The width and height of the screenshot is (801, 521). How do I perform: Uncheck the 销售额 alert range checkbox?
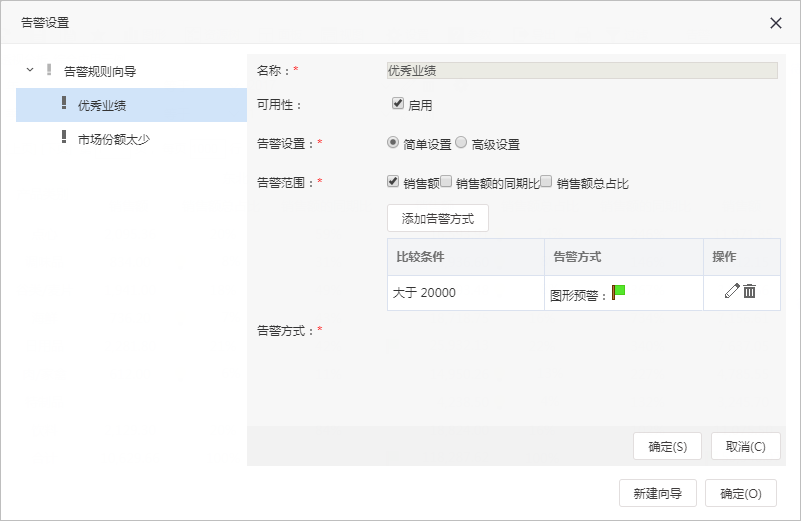[x=393, y=181]
